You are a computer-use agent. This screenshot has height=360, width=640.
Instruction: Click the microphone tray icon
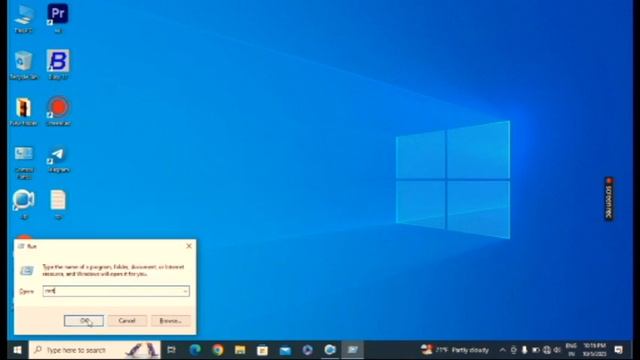click(x=524, y=350)
